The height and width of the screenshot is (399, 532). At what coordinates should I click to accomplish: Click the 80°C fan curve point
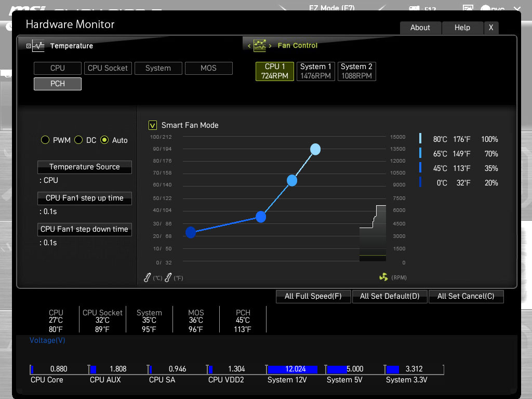pyautogui.click(x=315, y=149)
